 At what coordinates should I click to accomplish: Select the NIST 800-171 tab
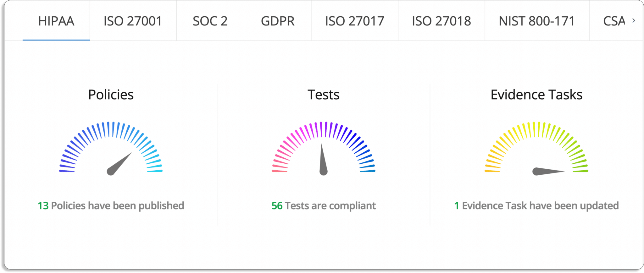537,21
